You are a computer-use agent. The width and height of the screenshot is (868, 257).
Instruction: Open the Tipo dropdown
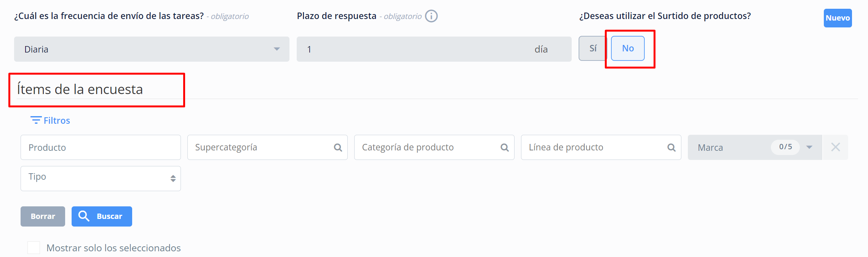coord(101,178)
